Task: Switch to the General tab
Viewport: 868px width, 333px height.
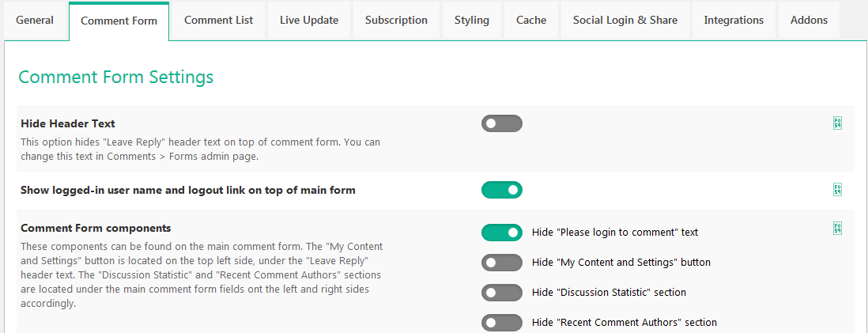Action: coord(35,20)
